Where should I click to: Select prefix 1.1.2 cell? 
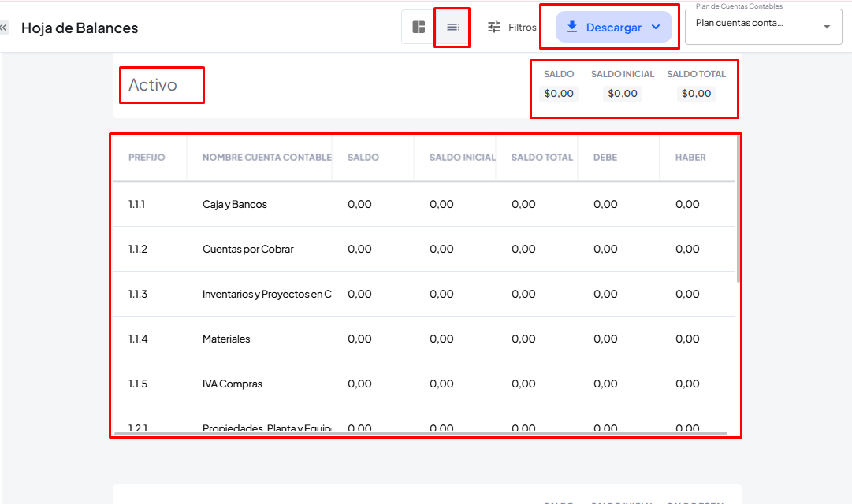137,250
